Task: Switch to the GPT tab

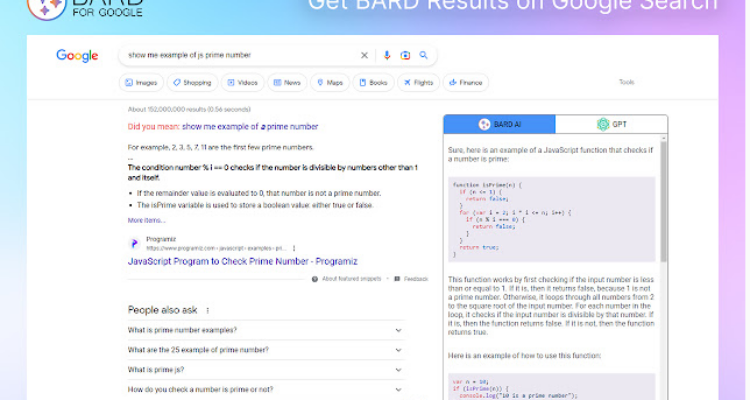Action: pyautogui.click(x=611, y=124)
